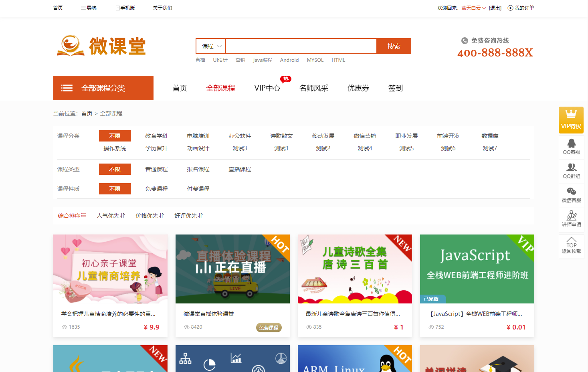This screenshot has width=588, height=372.
Task: Filter by the 数据库 category
Action: tap(490, 136)
